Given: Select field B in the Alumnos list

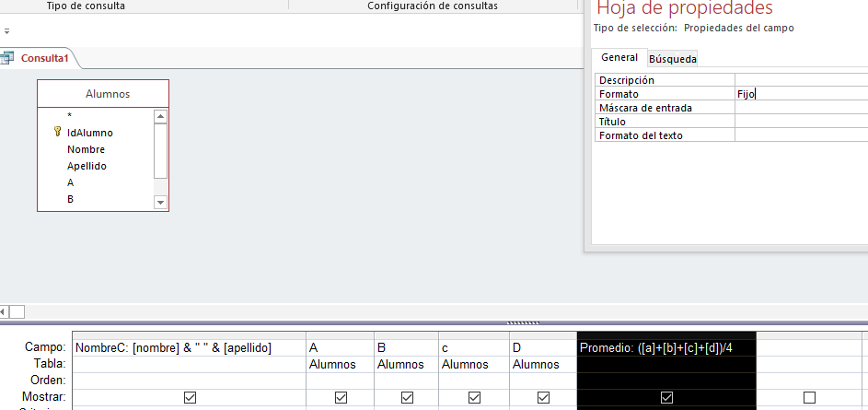Looking at the screenshot, I should 70,199.
